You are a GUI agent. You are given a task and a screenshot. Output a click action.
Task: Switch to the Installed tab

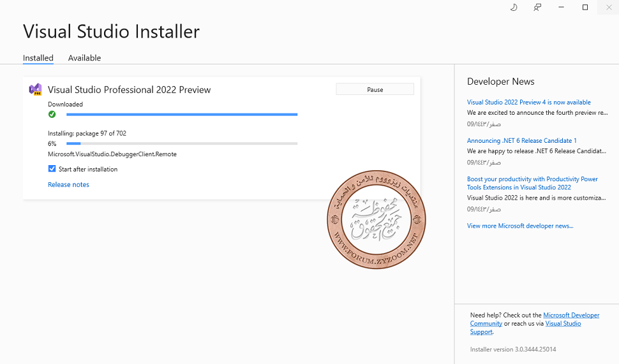38,58
